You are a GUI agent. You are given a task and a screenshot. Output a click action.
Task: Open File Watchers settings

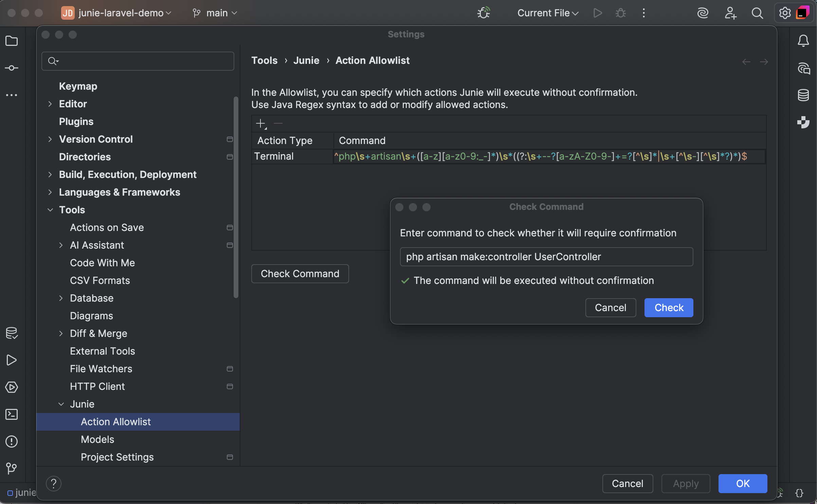pyautogui.click(x=101, y=369)
